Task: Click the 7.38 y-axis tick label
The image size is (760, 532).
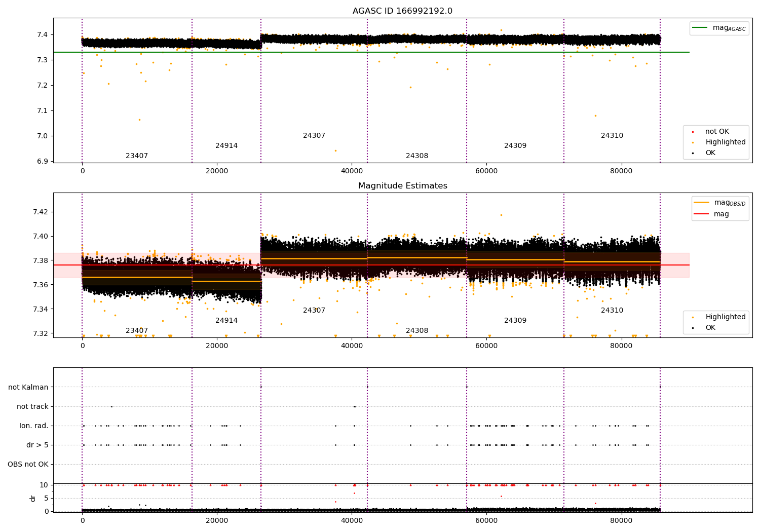Action: 40,260
